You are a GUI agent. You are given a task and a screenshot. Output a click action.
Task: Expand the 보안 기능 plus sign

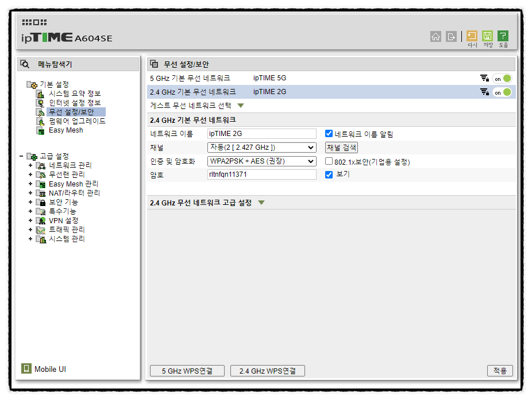[x=30, y=202]
